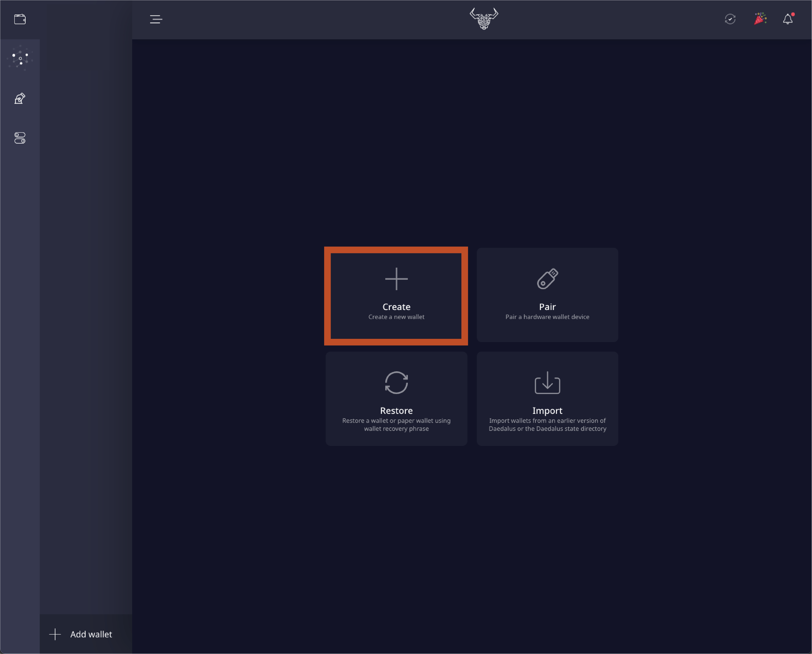Open the staking network icon

20,58
